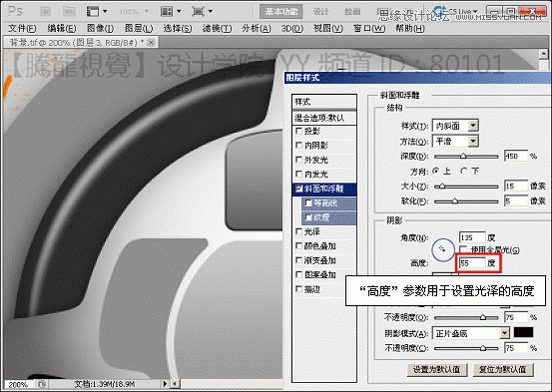Open the 帮助(H) menu
Viewport: 552px width, 392px height.
[410, 28]
